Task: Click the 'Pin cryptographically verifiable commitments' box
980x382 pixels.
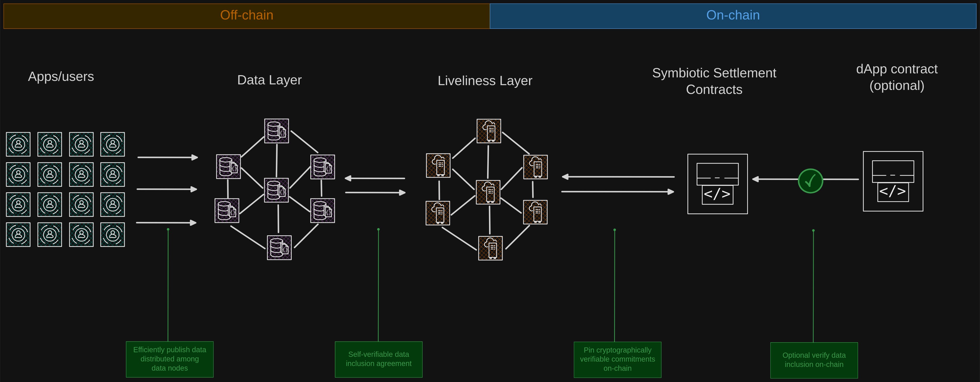Action: coord(618,360)
